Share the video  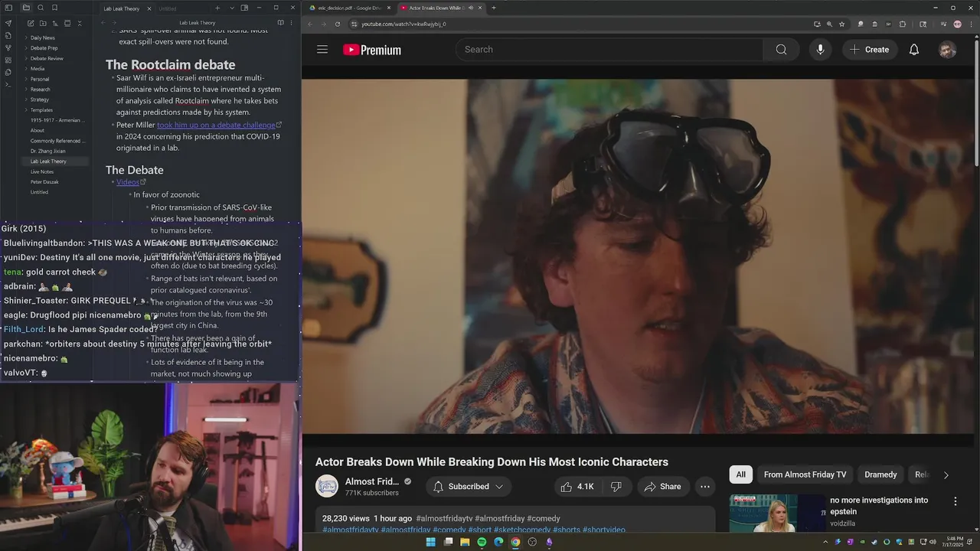click(x=662, y=487)
